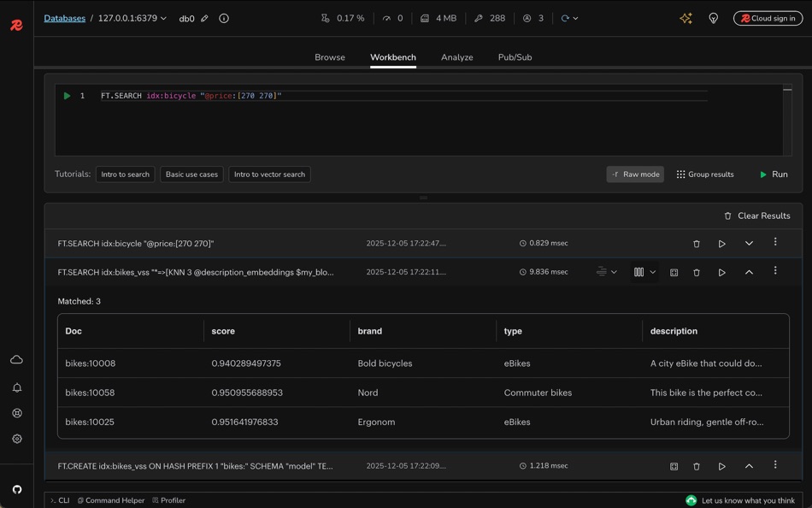This screenshot has height=508, width=812.
Task: Switch to the Browse tab
Action: (x=330, y=57)
